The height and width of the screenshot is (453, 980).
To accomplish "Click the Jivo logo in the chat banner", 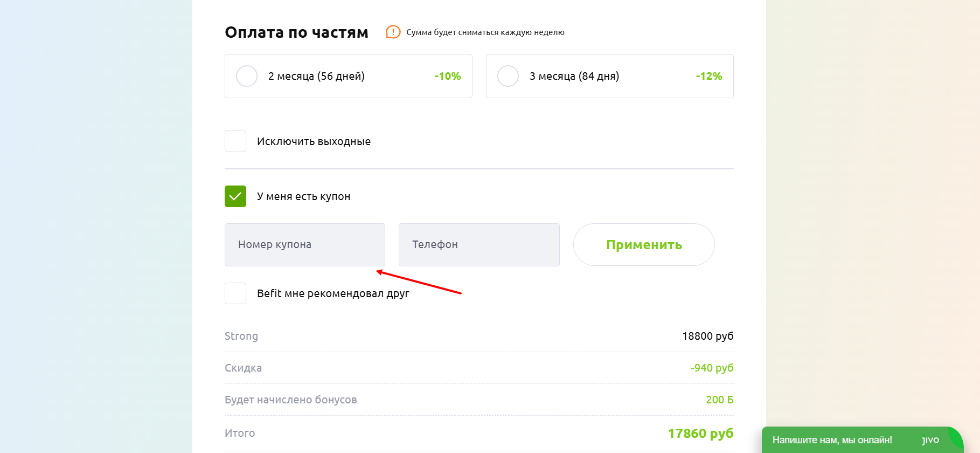I will [932, 440].
